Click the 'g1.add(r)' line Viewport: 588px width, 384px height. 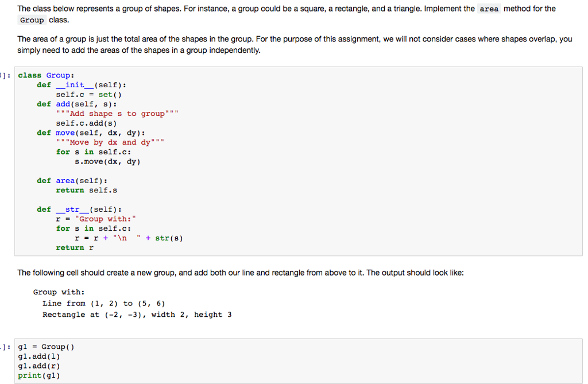coord(39,366)
